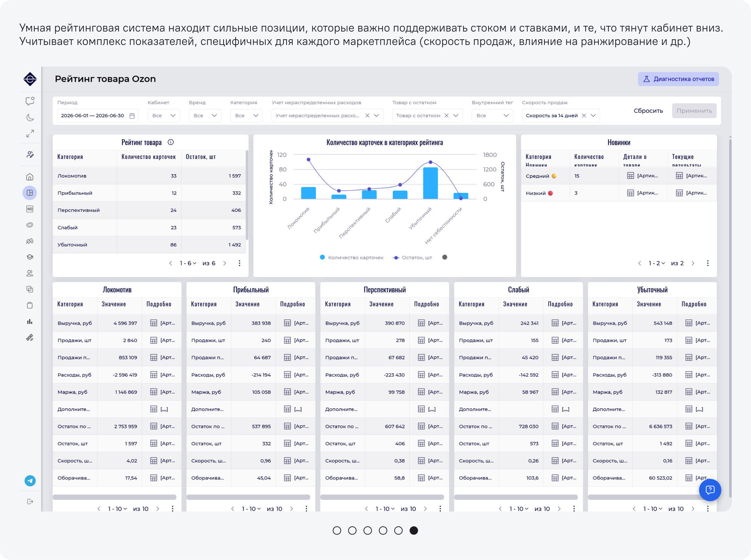Open the user edit sidebar icon
Viewport: 751px width, 560px height.
coord(30,155)
